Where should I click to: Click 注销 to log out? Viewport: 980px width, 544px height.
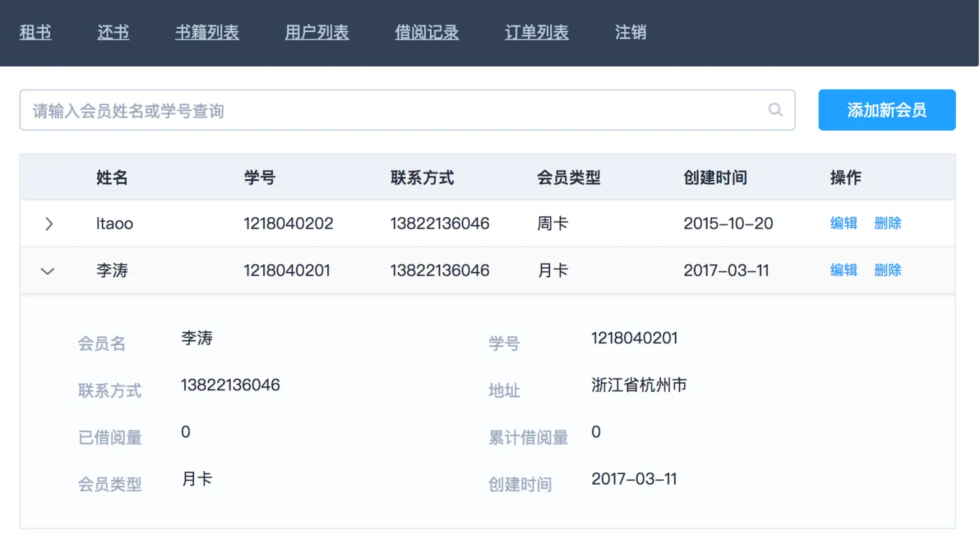point(630,32)
